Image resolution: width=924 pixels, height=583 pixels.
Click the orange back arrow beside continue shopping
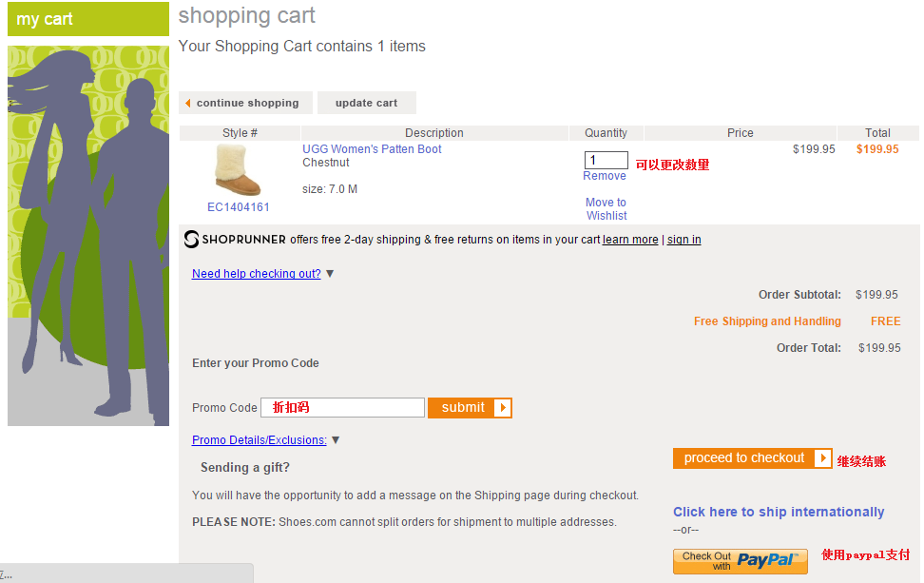[188, 103]
